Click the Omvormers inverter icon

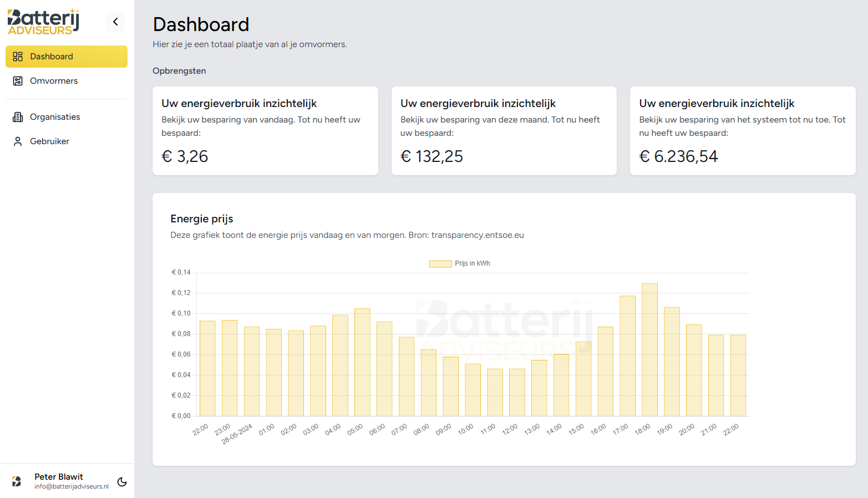(x=18, y=81)
